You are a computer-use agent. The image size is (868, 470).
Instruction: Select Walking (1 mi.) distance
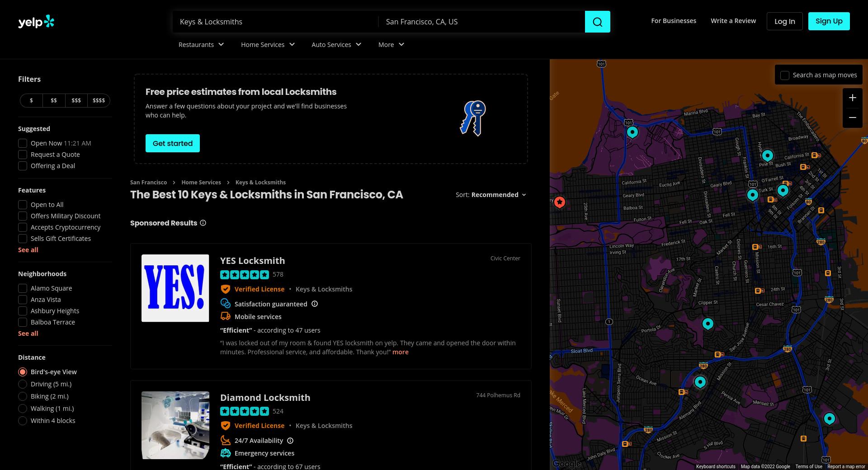(x=23, y=409)
